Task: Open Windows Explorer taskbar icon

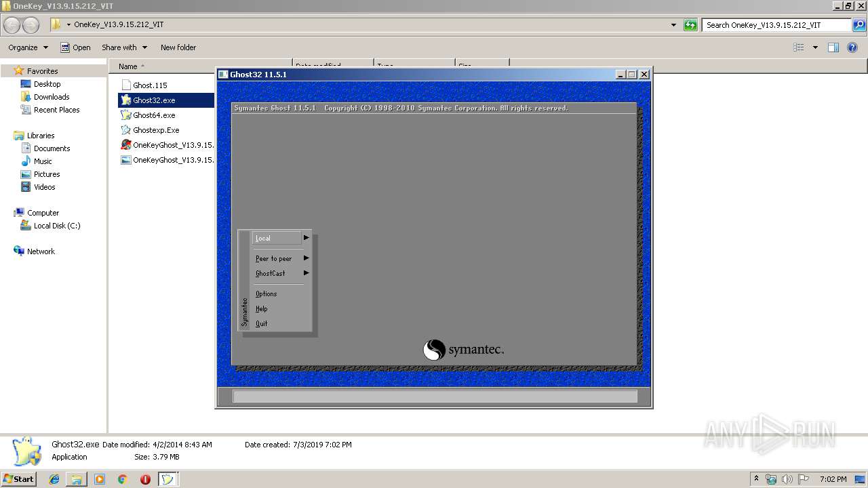Action: tap(77, 479)
